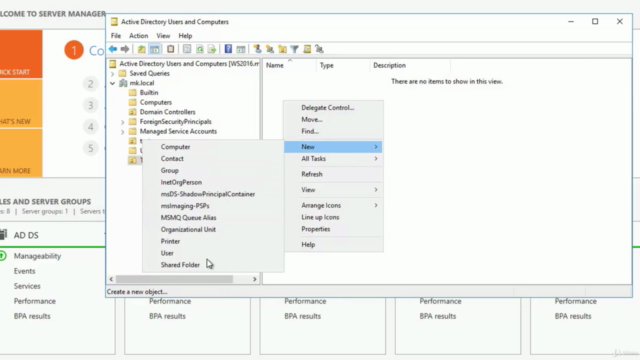Click the tree pane's right scroll arrow
The height and width of the screenshot is (360, 640).
[x=255, y=280]
